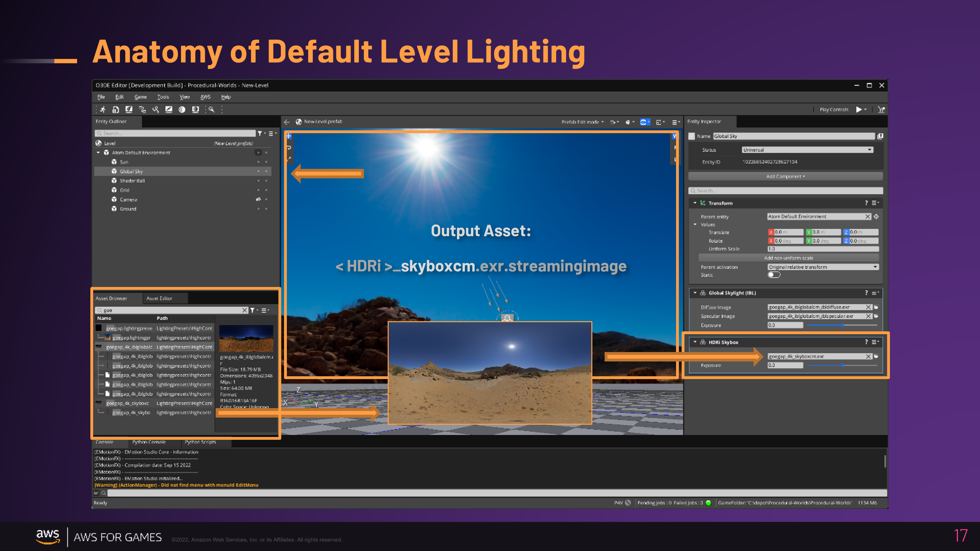The height and width of the screenshot is (551, 980).
Task: Select goegap_4k_skyboxc asset row
Action: point(154,403)
